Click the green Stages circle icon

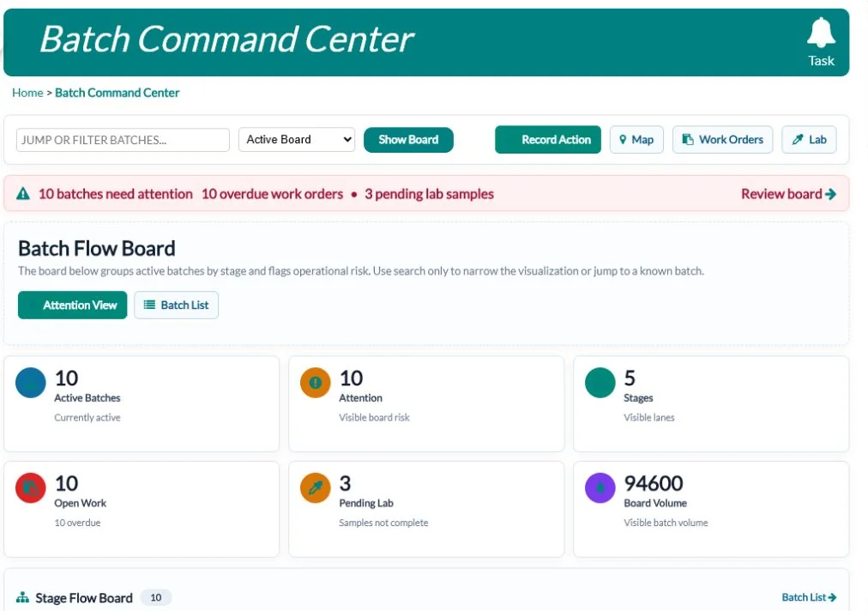pos(600,383)
